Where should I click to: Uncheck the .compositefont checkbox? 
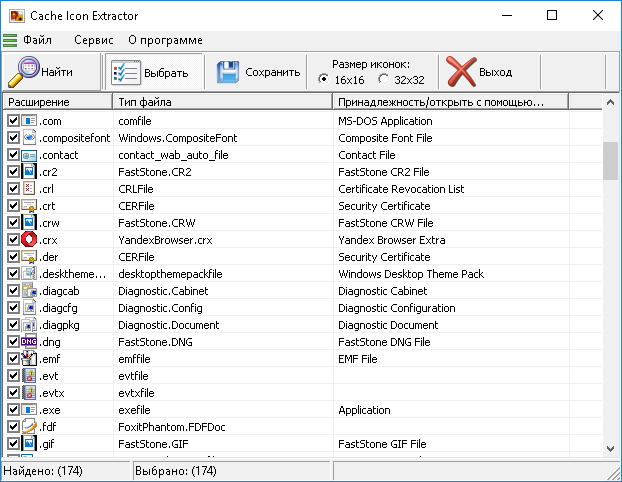13,138
